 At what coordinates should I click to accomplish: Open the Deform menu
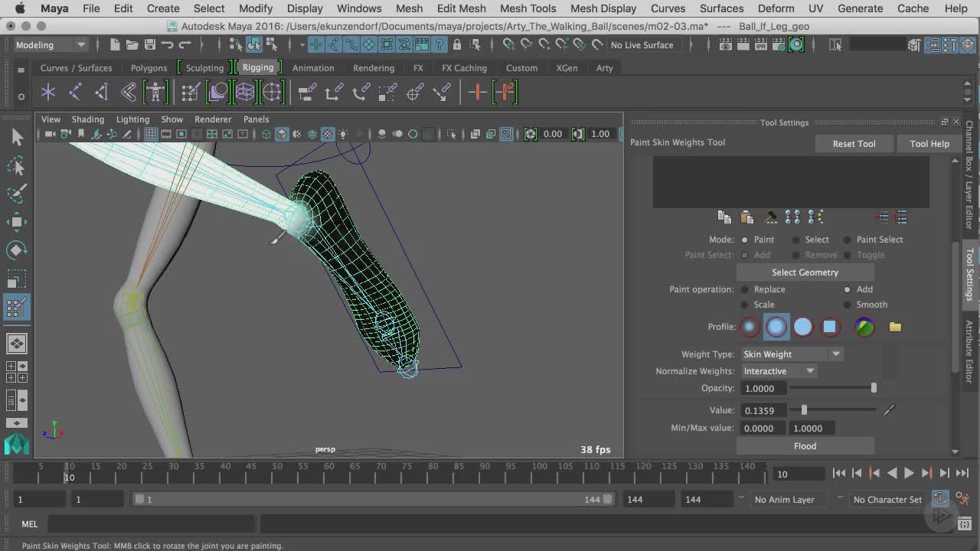coord(776,8)
